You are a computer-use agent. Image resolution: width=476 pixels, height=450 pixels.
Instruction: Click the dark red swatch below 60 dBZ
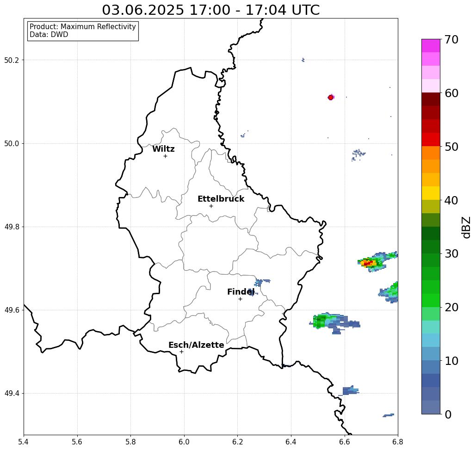pyautogui.click(x=431, y=99)
